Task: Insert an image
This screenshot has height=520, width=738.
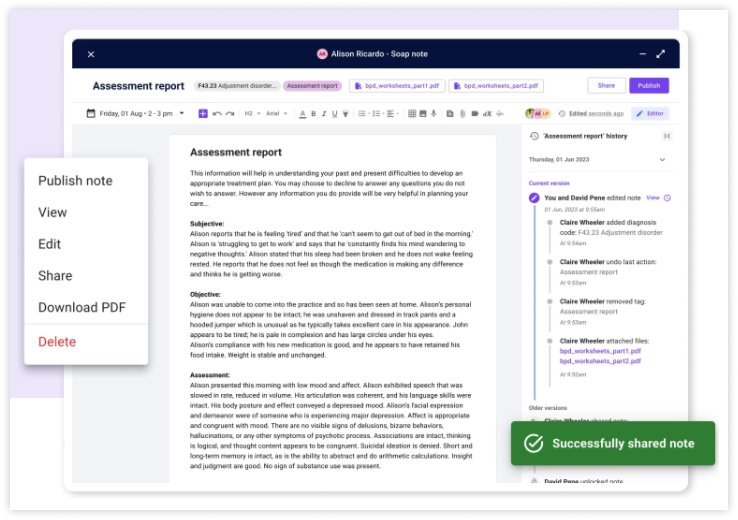Action: tap(423, 113)
